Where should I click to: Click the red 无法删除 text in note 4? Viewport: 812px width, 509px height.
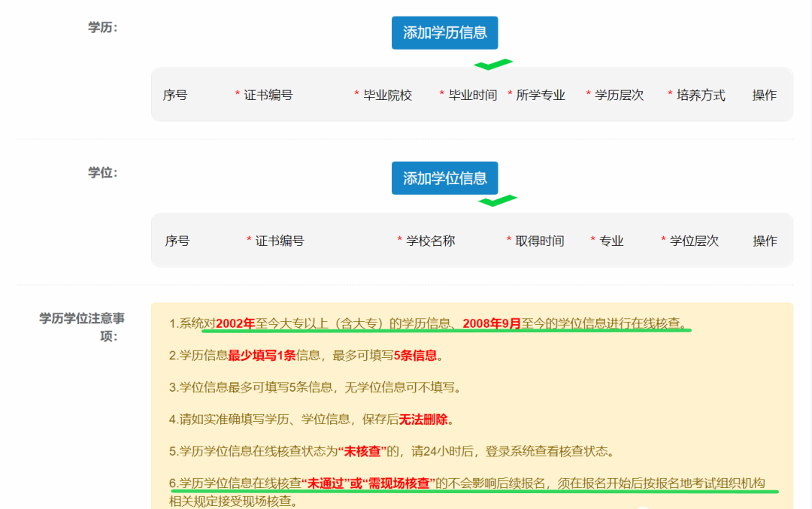pyautogui.click(x=423, y=420)
